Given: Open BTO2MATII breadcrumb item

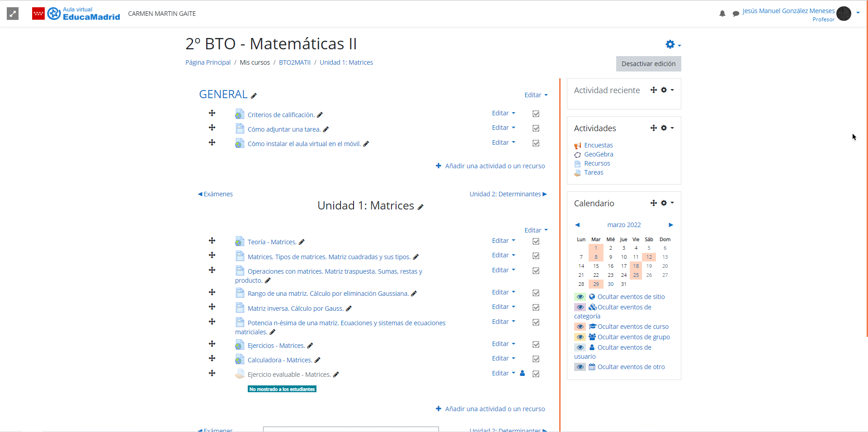Looking at the screenshot, I should point(294,62).
